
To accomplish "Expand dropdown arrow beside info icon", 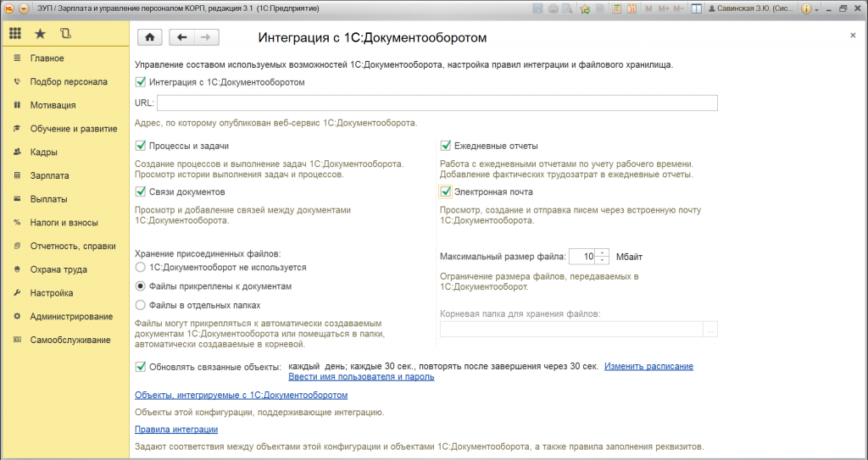I will 816,9.
